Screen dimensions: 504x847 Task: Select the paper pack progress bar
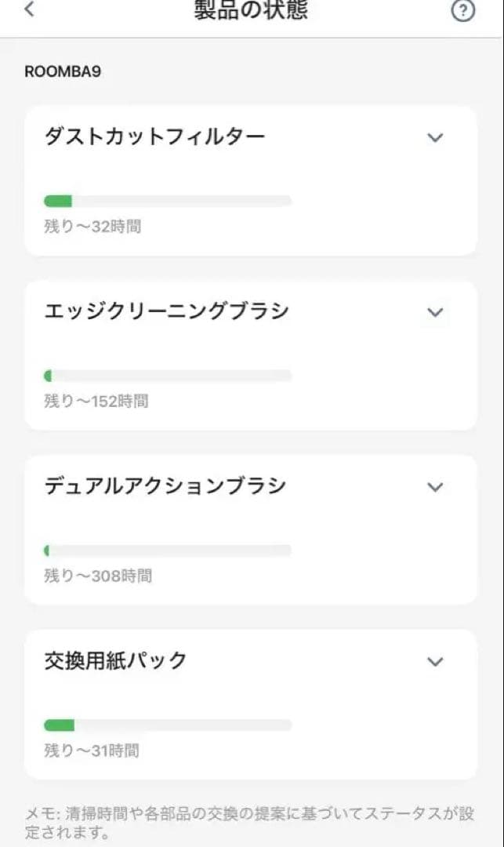(x=167, y=723)
